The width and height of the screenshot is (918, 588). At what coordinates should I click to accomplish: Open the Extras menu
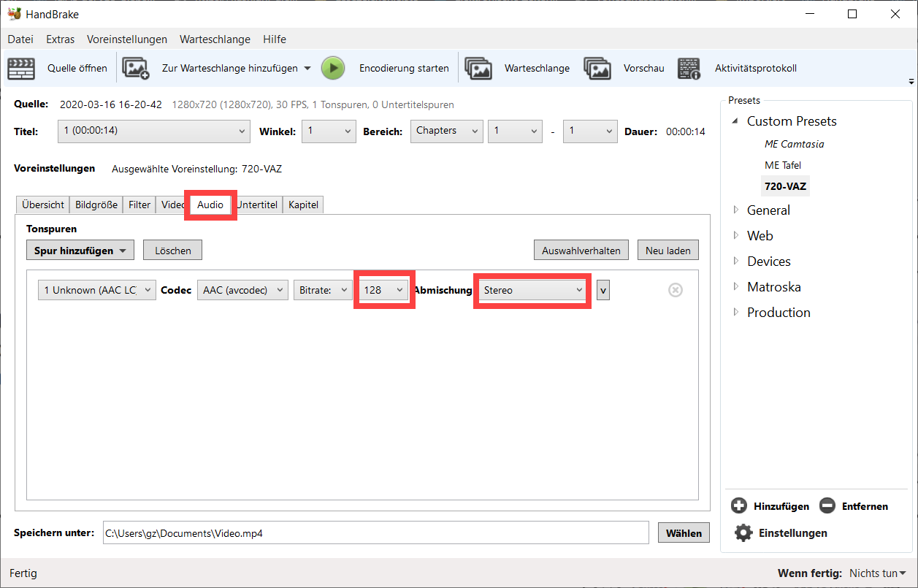tap(61, 39)
